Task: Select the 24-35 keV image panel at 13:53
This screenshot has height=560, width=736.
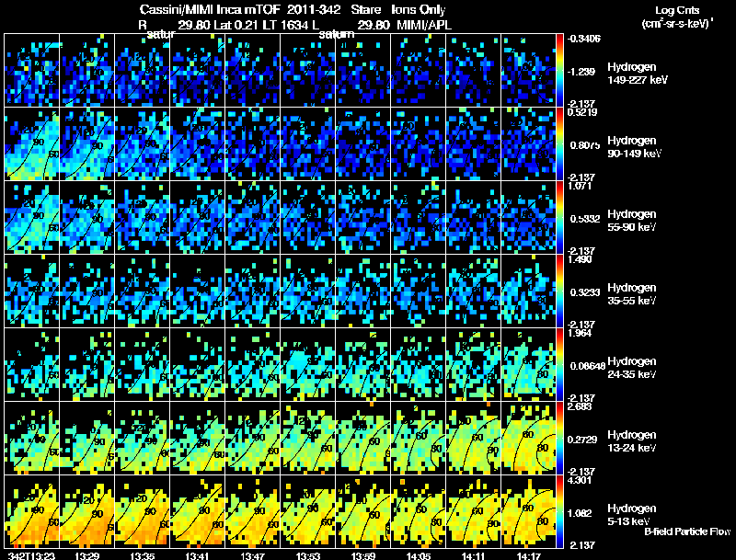Action: pos(308,364)
